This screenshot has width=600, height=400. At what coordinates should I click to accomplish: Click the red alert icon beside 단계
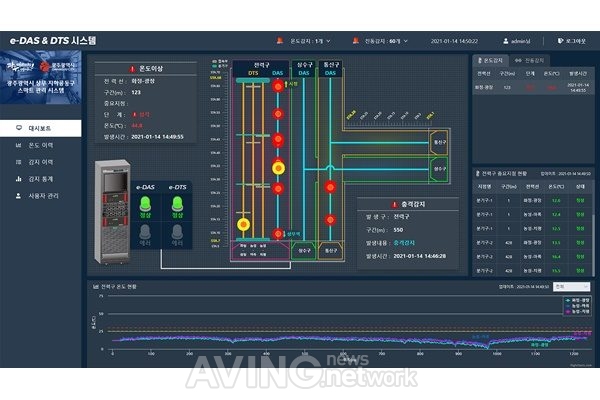pos(135,114)
